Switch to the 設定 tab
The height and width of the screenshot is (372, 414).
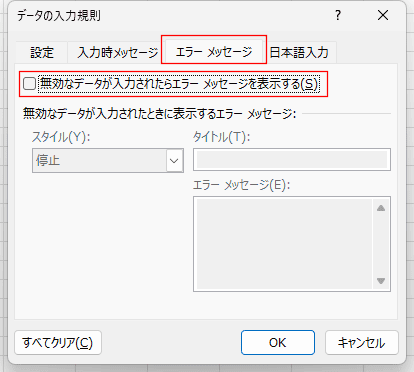click(x=42, y=53)
